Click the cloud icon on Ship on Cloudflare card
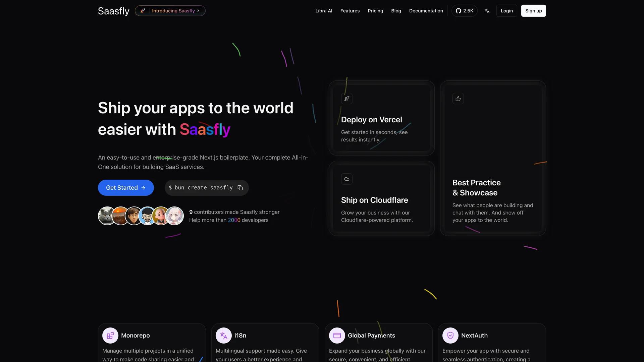Screen dimensions: 644x362 tap(347, 179)
